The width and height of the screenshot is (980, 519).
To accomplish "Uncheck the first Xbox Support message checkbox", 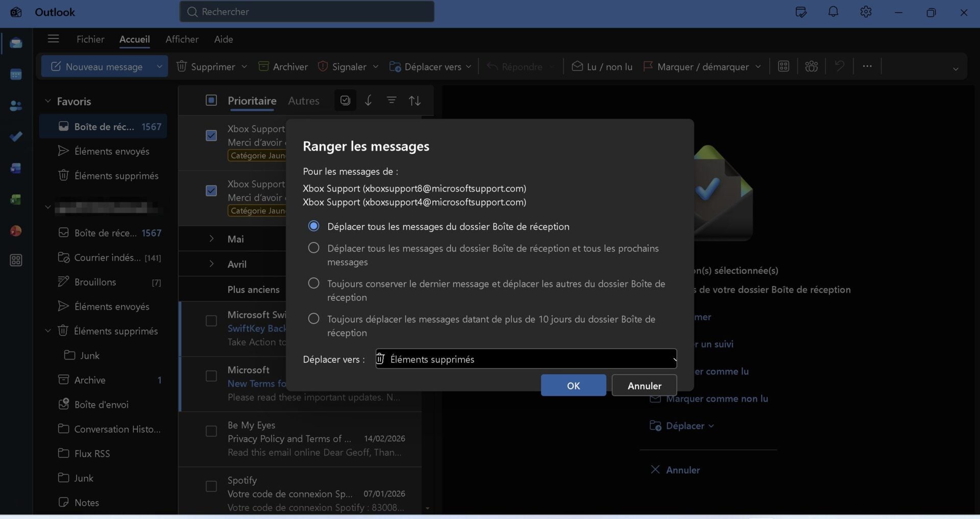I will pos(211,135).
